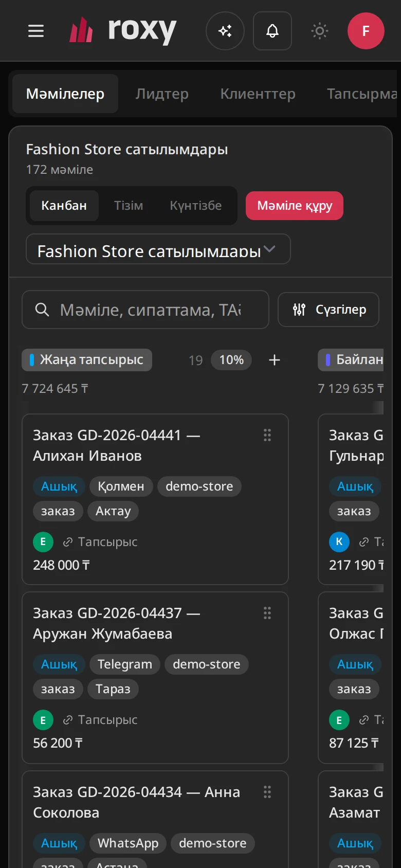Screen dimensions: 401x868
Task: Click the 7 724 645 ₸ column total
Action: pyautogui.click(x=55, y=389)
